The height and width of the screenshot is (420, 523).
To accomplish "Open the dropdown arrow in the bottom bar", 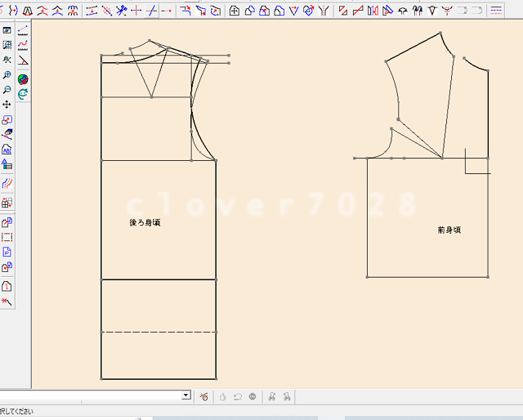I will click(186, 395).
